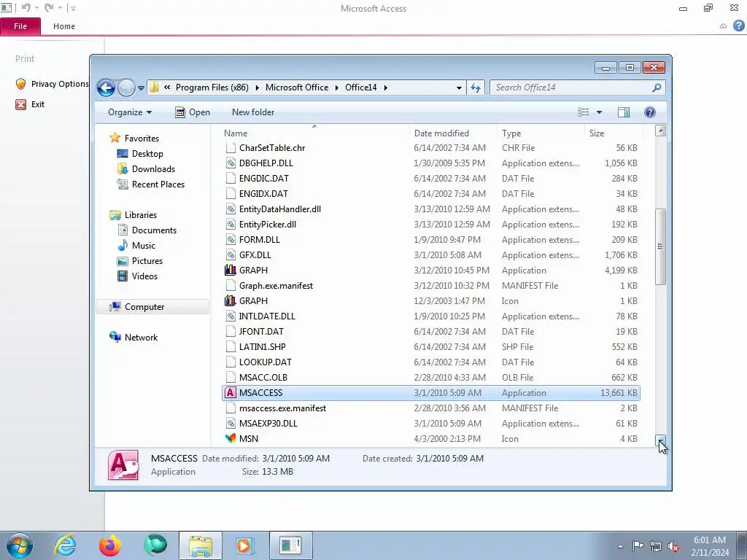
Task: Expand the address bar history dropdown
Action: [x=459, y=87]
